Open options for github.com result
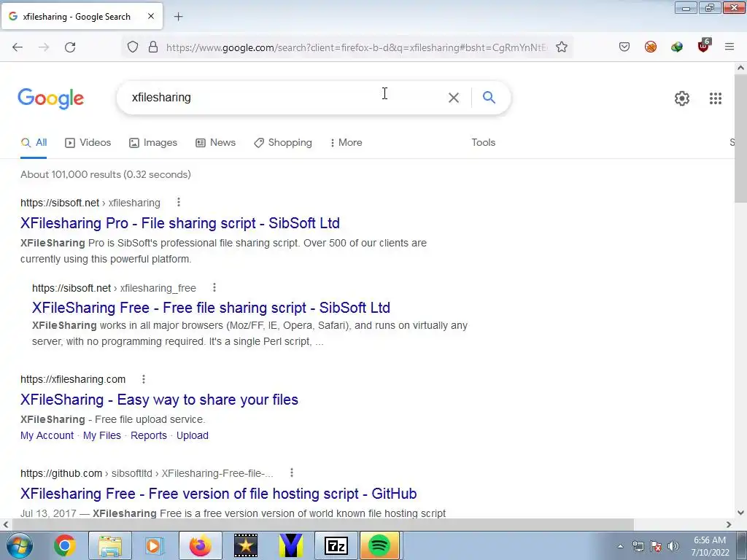 [x=292, y=472]
